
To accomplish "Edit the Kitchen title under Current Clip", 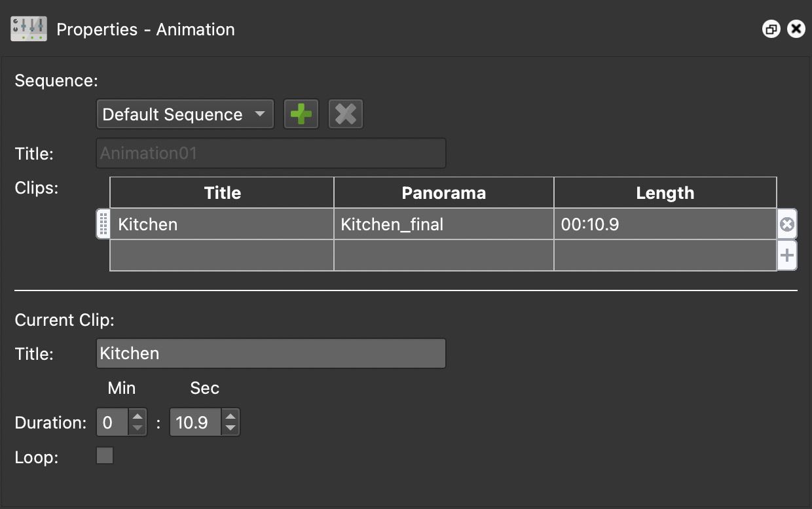I will pos(270,353).
